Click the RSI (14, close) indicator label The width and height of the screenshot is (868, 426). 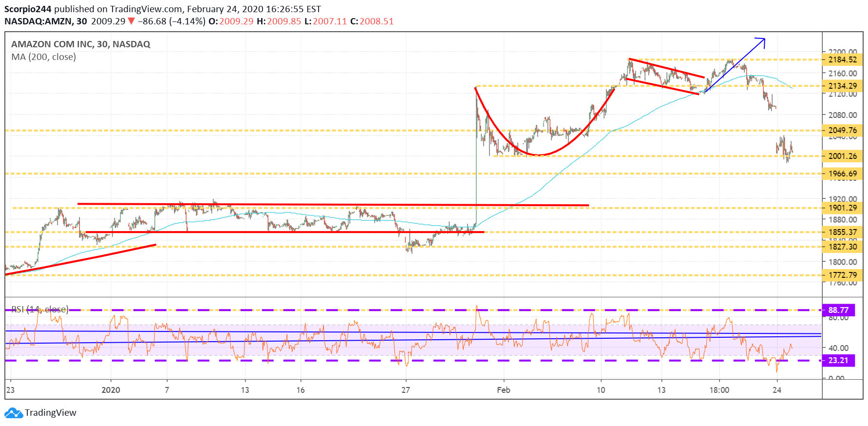pos(40,309)
